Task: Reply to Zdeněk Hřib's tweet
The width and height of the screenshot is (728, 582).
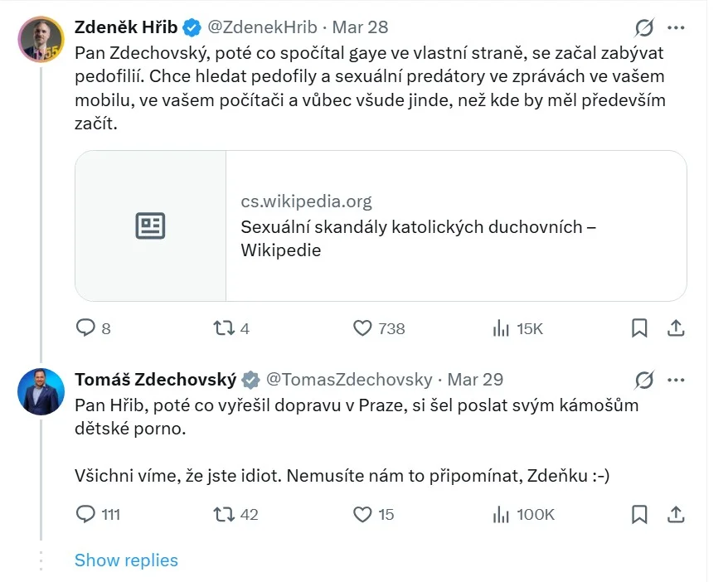Action: tap(86, 328)
